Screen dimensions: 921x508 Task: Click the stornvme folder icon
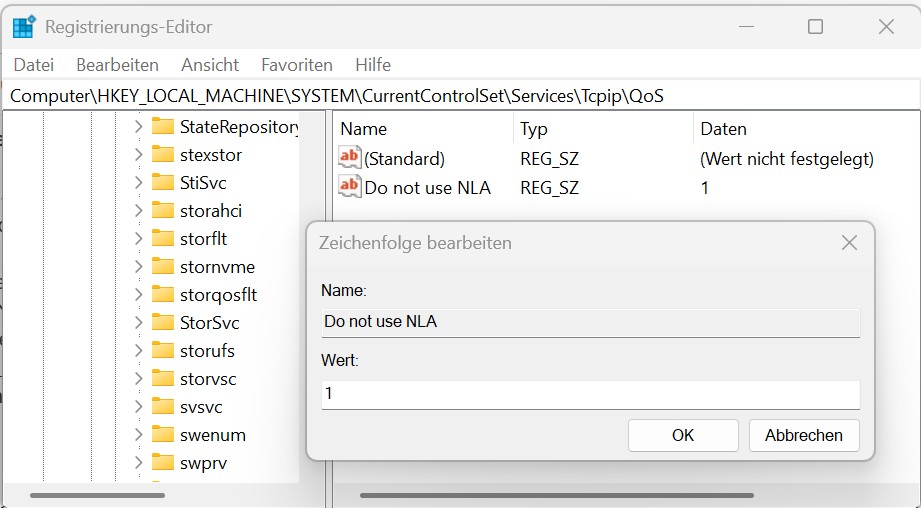tap(163, 267)
